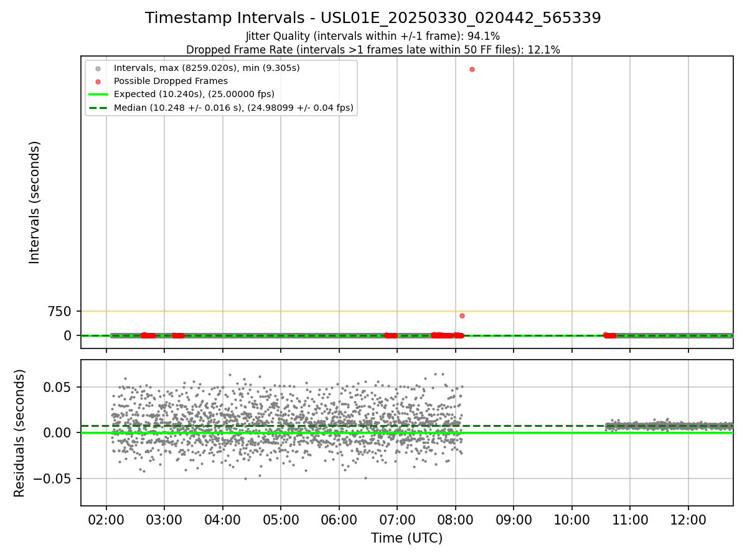
Task: Click the red dropped-frame cluster near 10:40
Action: tap(609, 335)
